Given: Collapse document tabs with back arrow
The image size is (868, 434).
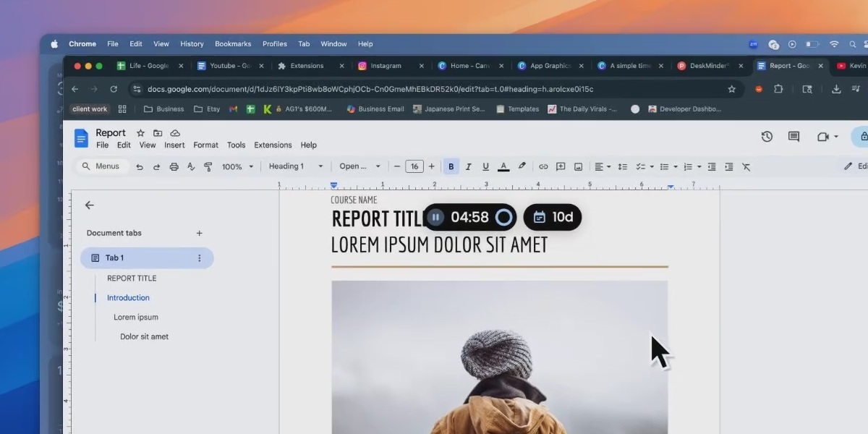Looking at the screenshot, I should (90, 205).
